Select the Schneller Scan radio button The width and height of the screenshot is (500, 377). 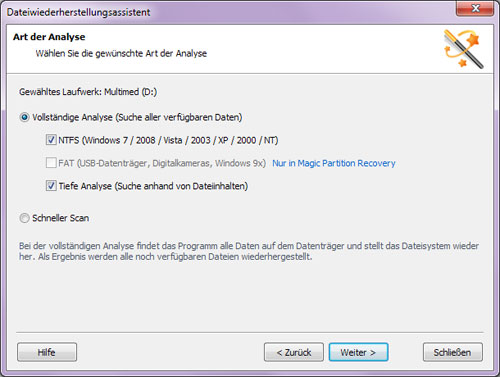tap(24, 218)
